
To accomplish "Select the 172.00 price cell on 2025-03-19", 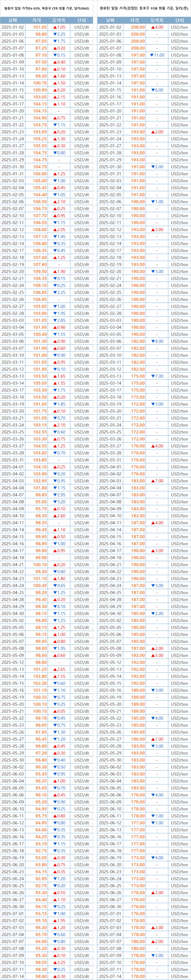I will click(138, 404).
